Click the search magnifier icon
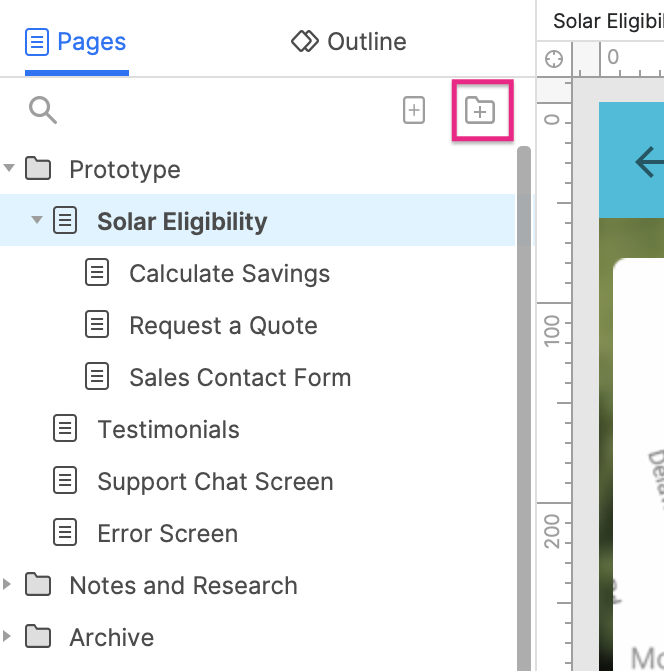Image resolution: width=664 pixels, height=671 pixels. click(x=43, y=110)
